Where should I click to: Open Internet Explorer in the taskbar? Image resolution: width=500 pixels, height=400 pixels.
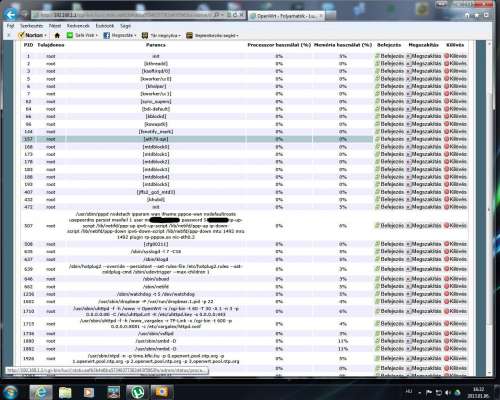(x=41, y=392)
